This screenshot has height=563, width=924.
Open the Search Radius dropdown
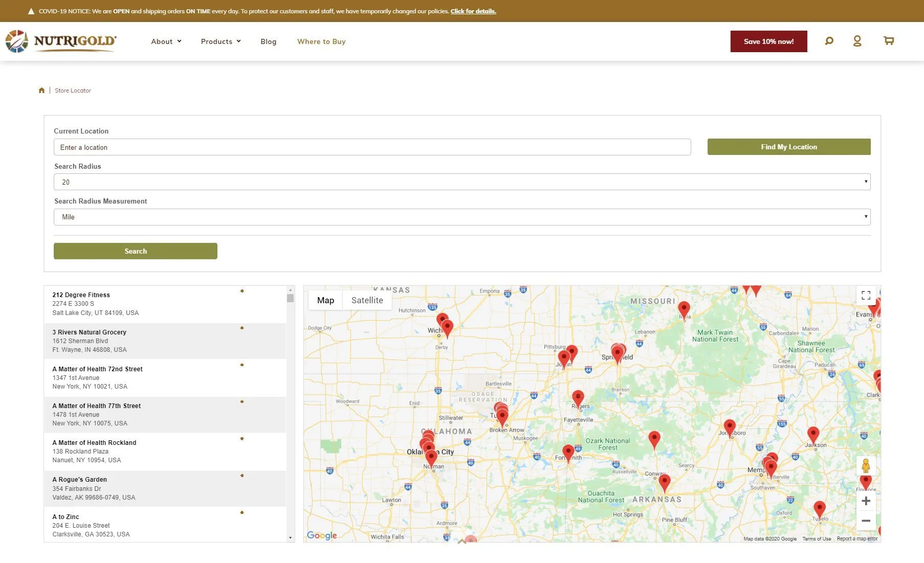pos(462,182)
